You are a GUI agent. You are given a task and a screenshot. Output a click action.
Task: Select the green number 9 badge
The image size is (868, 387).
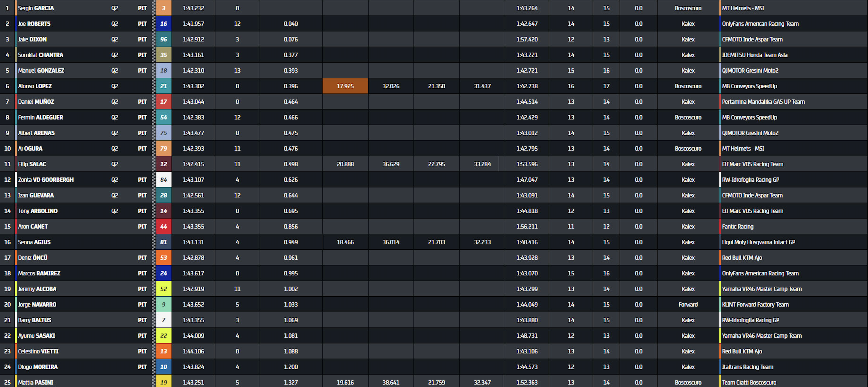coord(163,304)
